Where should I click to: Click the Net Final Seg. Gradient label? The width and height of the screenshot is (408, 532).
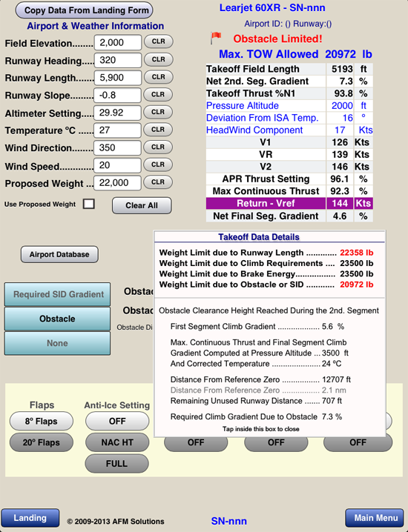point(266,216)
